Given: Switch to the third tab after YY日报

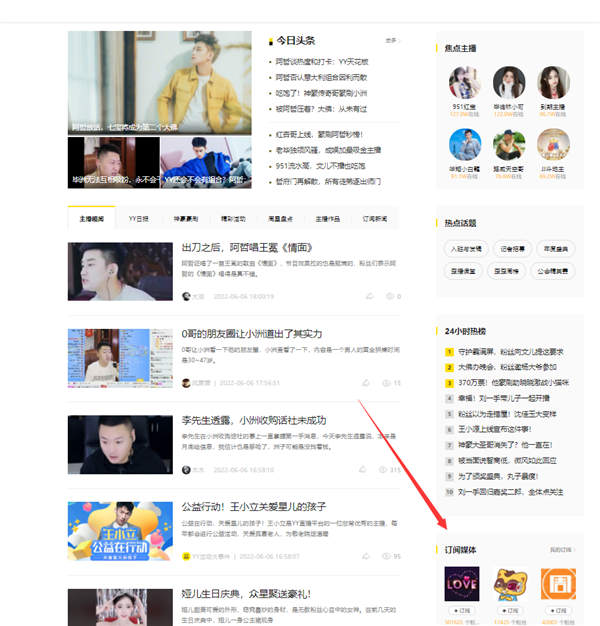Looking at the screenshot, I should pos(186,219).
